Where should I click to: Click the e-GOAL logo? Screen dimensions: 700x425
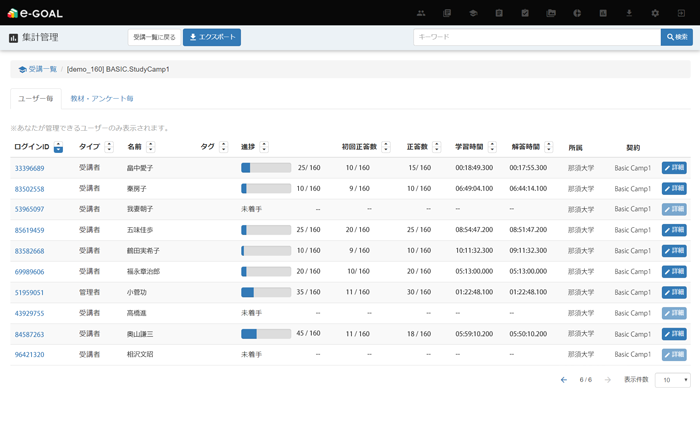tap(35, 13)
